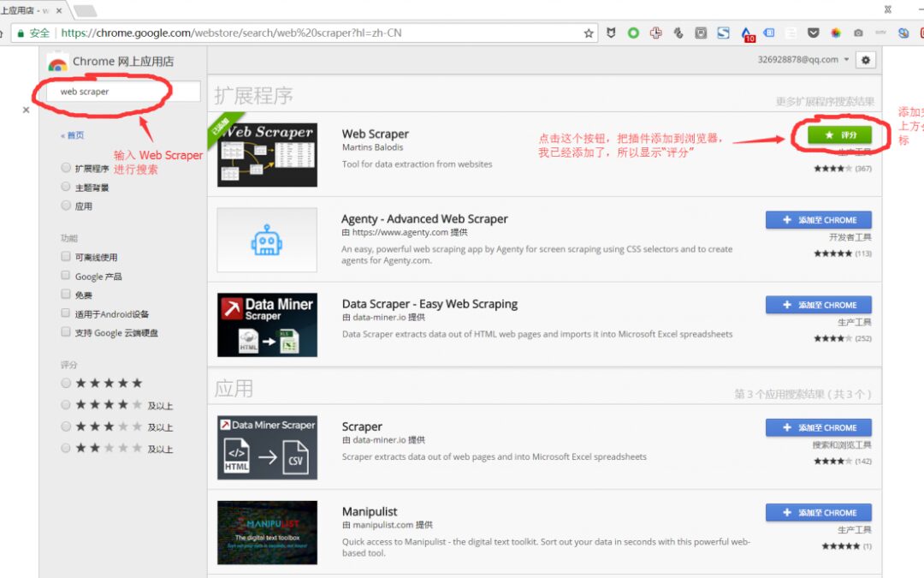The image size is (924, 578).
Task: Open the Pocket extension icon
Action: 814,33
